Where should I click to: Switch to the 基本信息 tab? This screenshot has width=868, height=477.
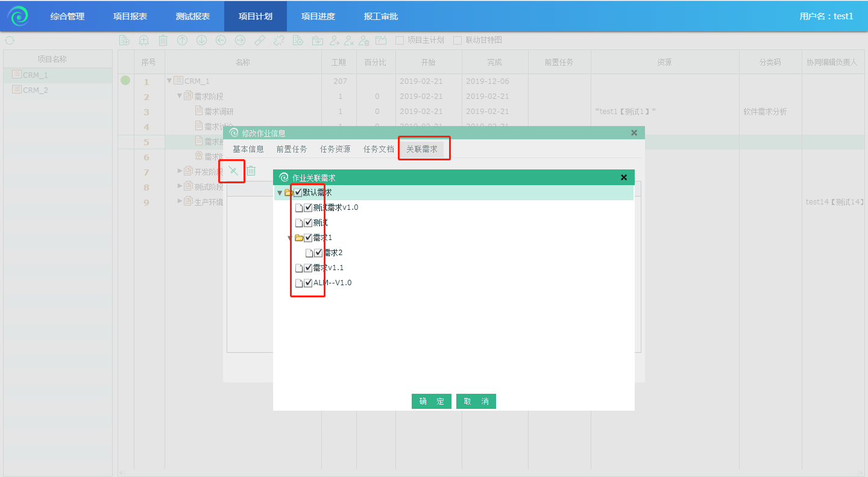(248, 149)
